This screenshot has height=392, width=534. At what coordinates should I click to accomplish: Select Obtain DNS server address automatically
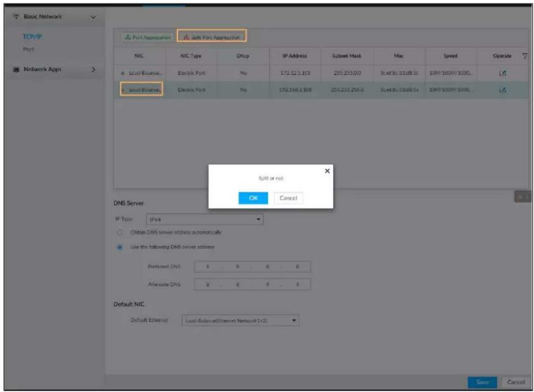(x=119, y=233)
